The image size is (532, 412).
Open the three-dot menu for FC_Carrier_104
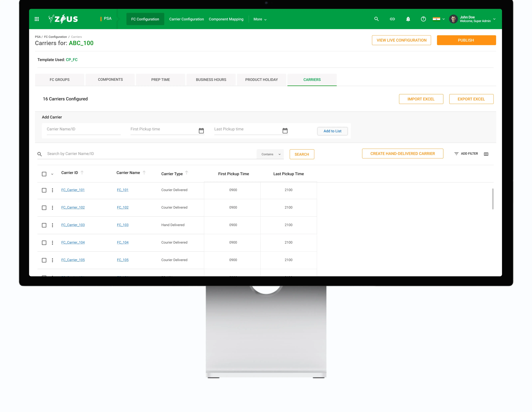(52, 243)
